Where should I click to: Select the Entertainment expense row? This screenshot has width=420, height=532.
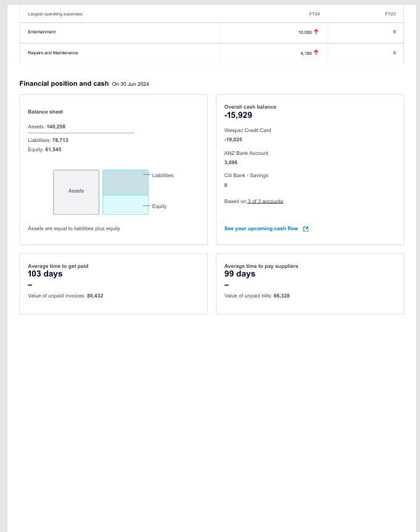(212, 33)
